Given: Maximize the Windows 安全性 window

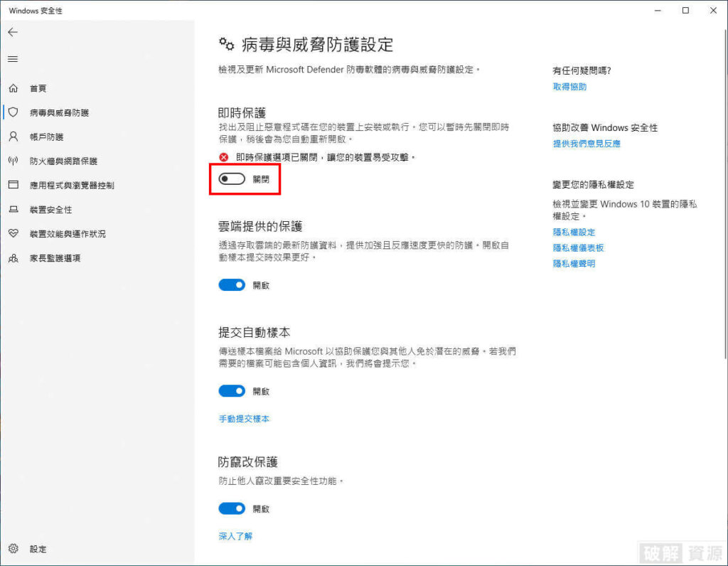Looking at the screenshot, I should [685, 10].
